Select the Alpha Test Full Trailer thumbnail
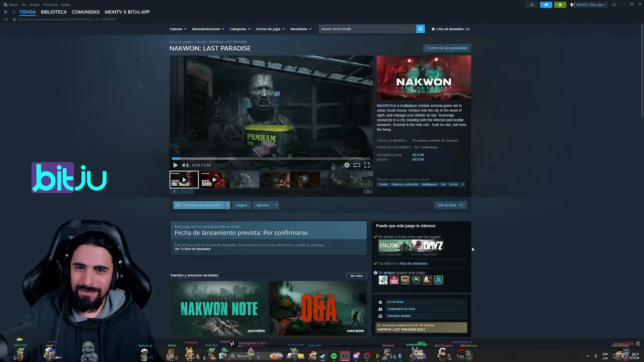The width and height of the screenshot is (644, 362). (184, 179)
